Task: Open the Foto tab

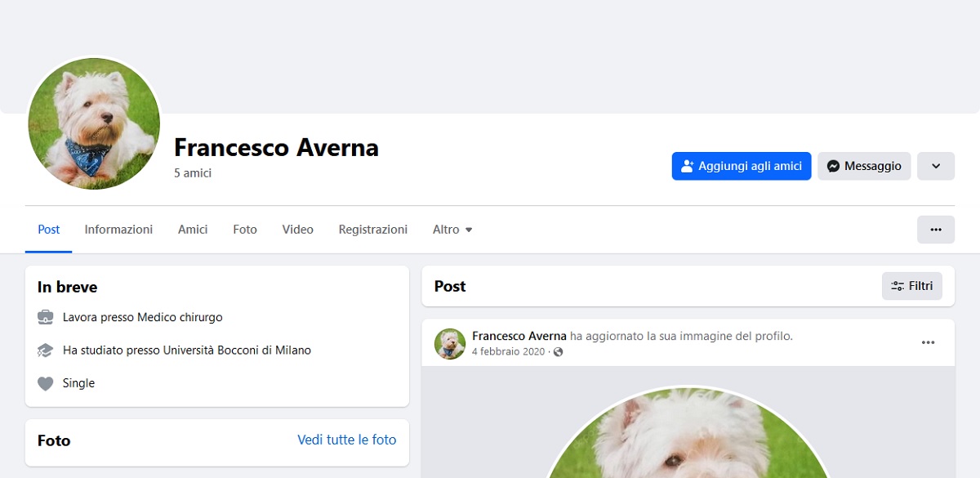Action: coord(244,230)
